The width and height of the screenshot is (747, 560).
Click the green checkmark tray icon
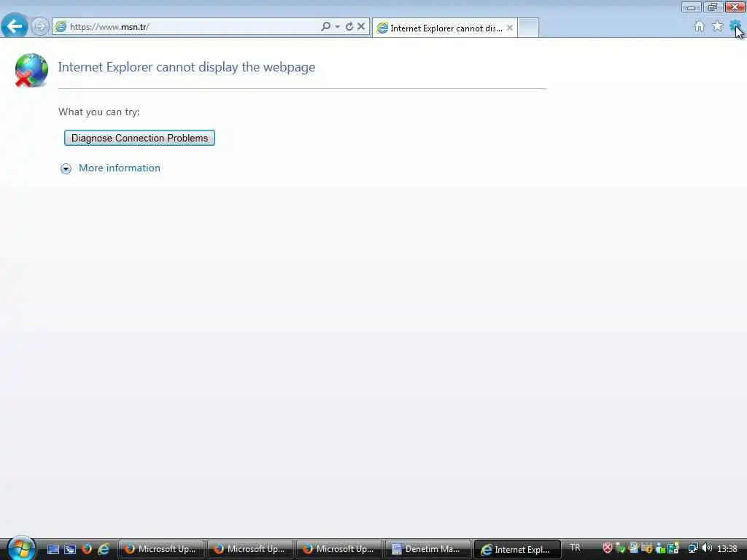tap(620, 548)
